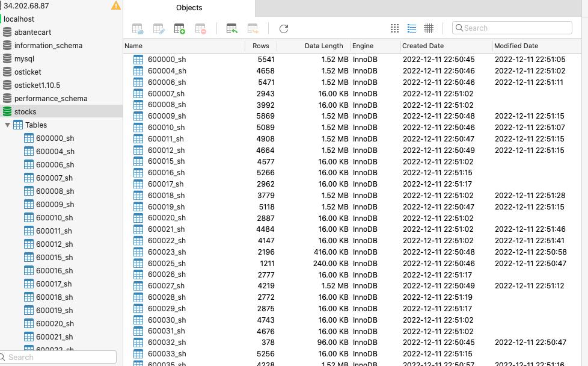
Task: Click the Open Table toolbar icon
Action: coord(138,28)
